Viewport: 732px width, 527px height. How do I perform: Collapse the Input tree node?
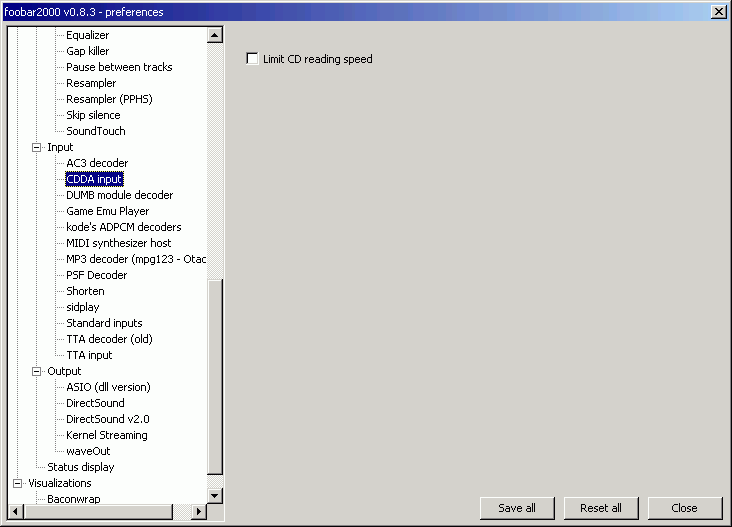(x=36, y=148)
